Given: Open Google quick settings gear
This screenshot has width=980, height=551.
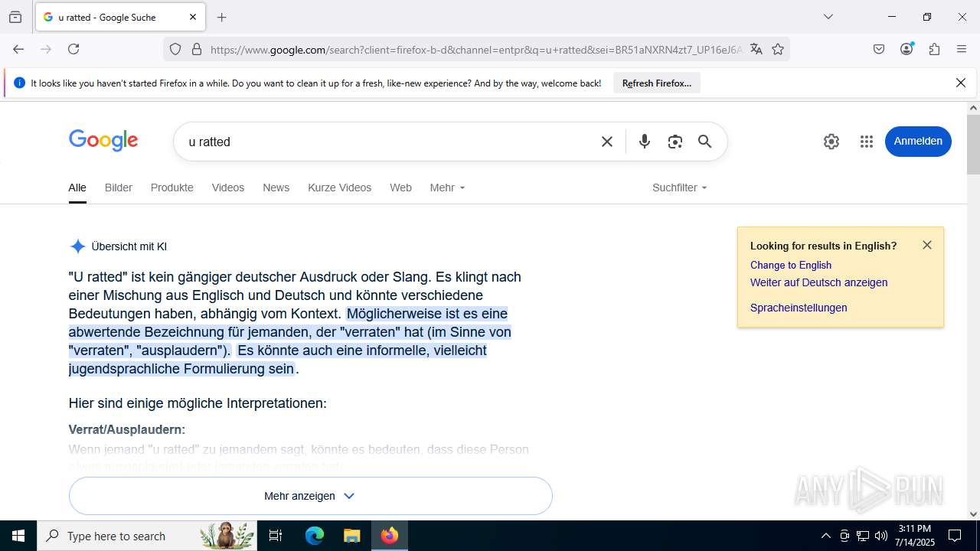Looking at the screenshot, I should pos(831,142).
